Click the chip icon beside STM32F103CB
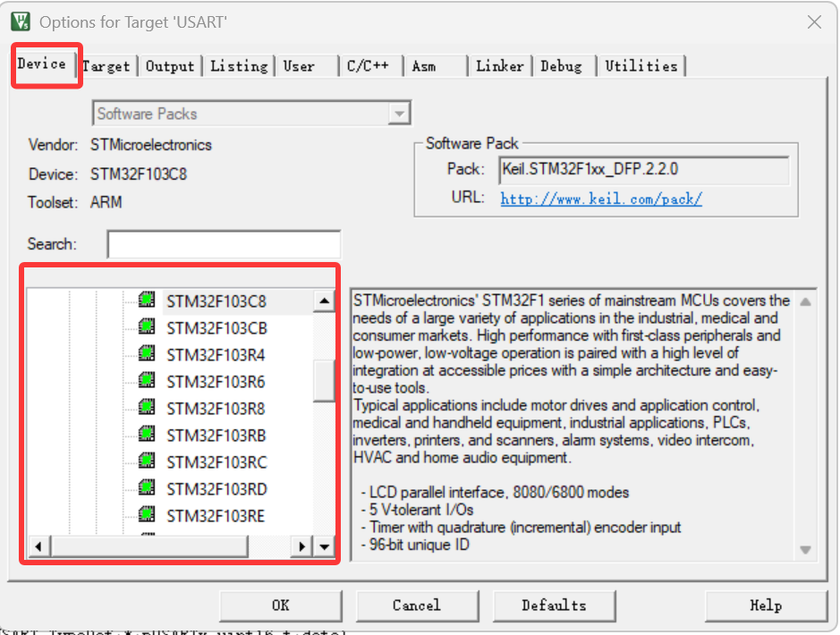The height and width of the screenshot is (635, 840). 147,326
